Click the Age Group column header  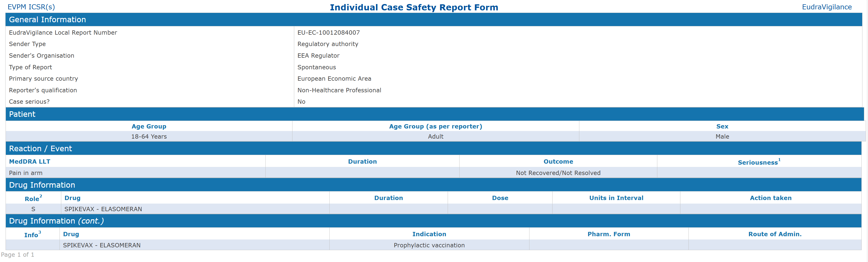(x=149, y=126)
